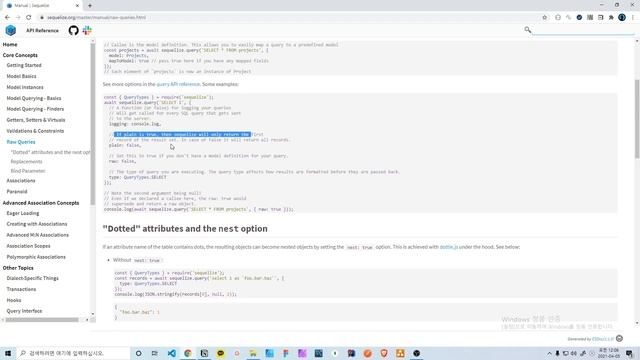Reload the page

[x=29, y=17]
